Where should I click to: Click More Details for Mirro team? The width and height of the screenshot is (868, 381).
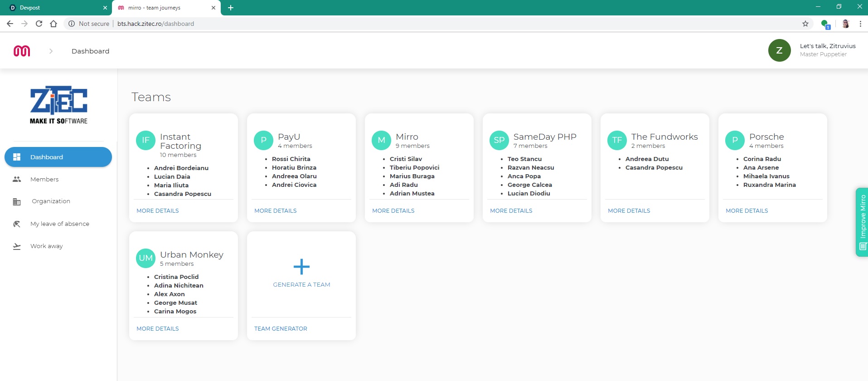point(393,210)
